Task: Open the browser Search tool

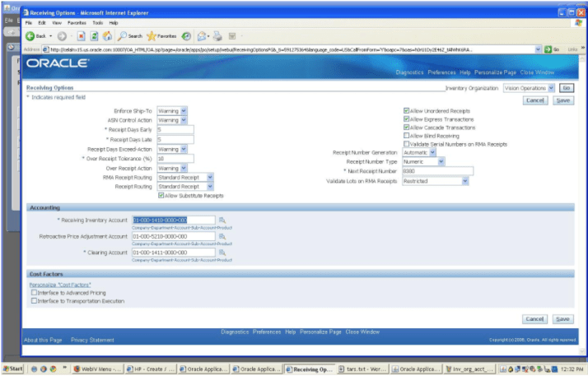Action: click(x=130, y=36)
